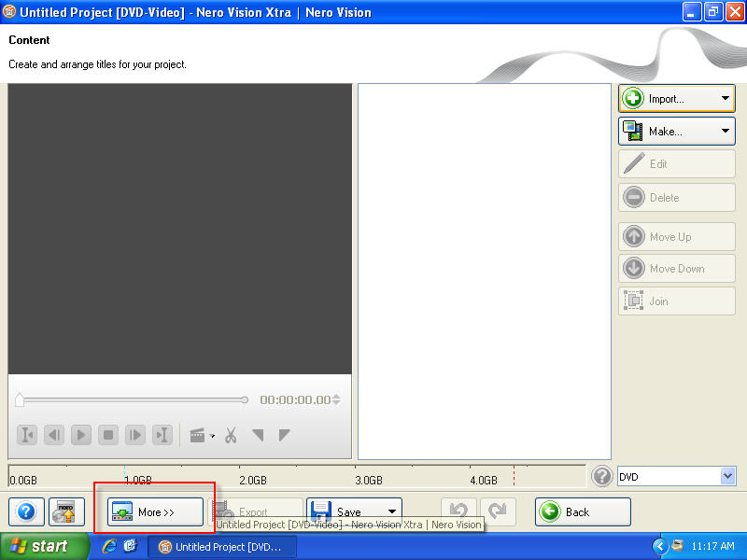Click the scissors cut icon
This screenshot has height=560, width=747.
[x=231, y=435]
